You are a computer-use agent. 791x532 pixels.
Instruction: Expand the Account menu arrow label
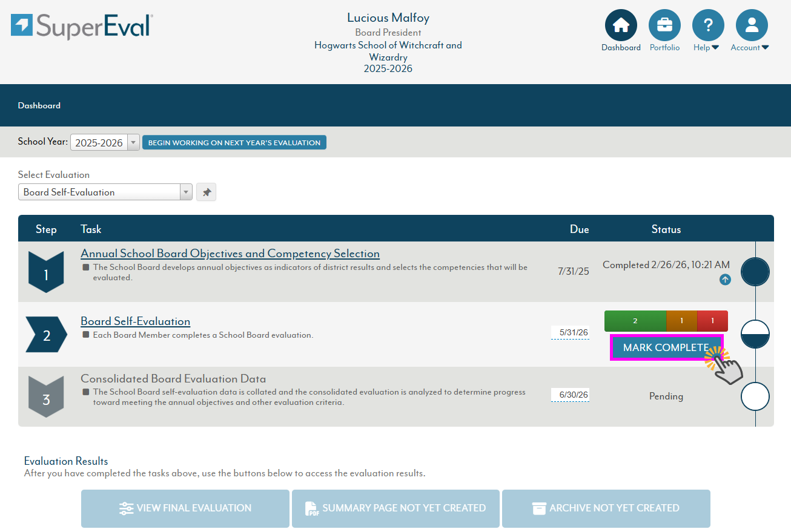pos(749,48)
